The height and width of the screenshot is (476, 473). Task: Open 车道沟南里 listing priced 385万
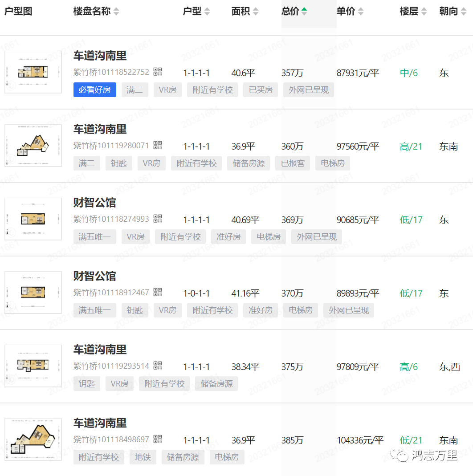coord(100,423)
